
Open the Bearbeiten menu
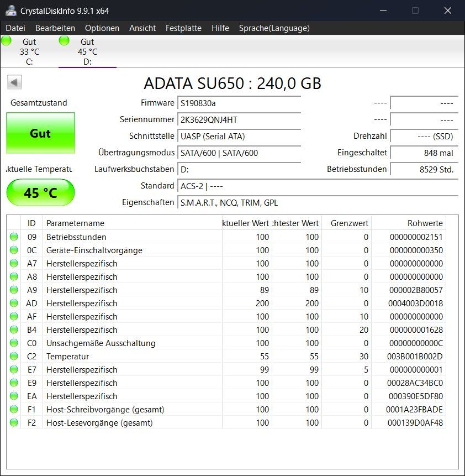pos(55,28)
